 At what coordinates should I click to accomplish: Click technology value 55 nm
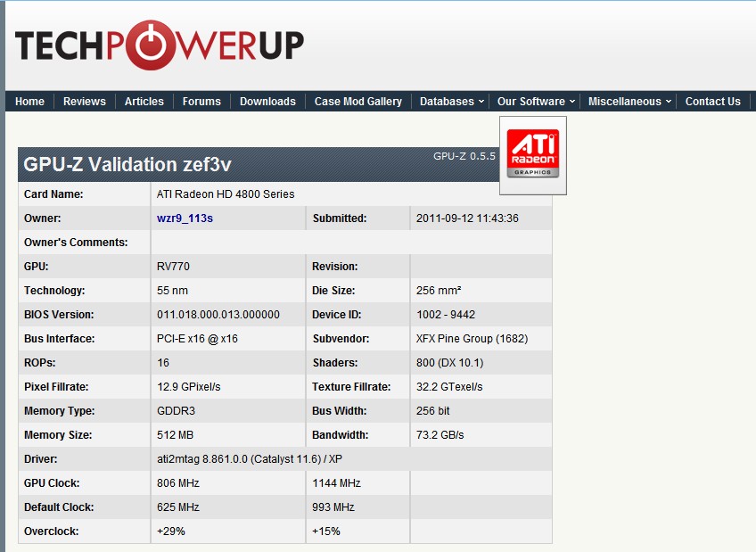172,290
